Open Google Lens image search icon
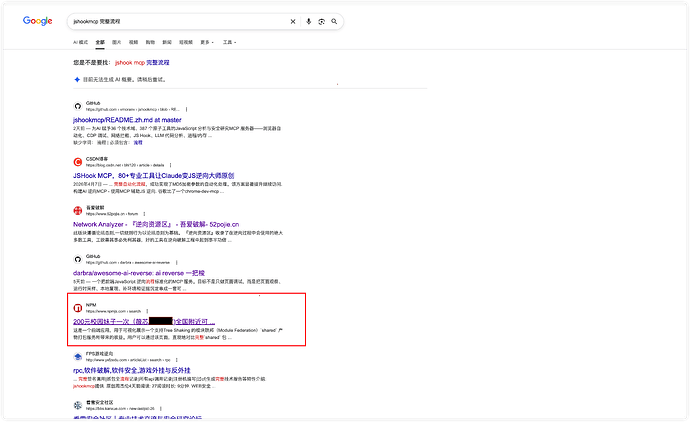The image size is (690, 422). pos(322,22)
